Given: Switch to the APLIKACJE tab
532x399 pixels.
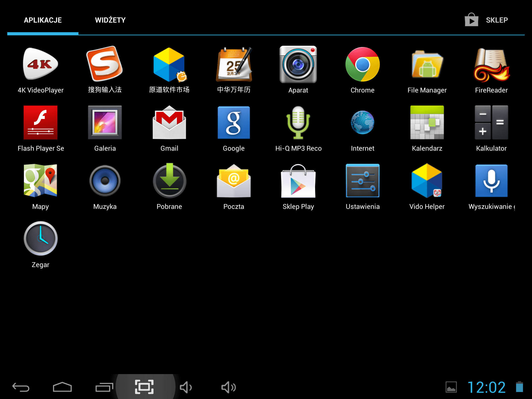Looking at the screenshot, I should (x=43, y=20).
